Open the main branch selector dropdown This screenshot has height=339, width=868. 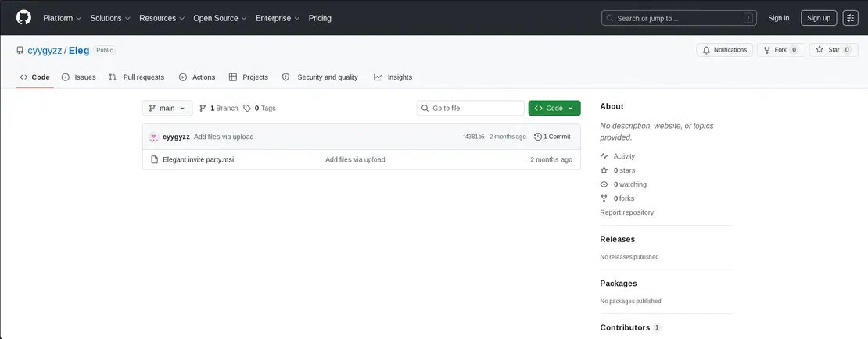coord(167,109)
